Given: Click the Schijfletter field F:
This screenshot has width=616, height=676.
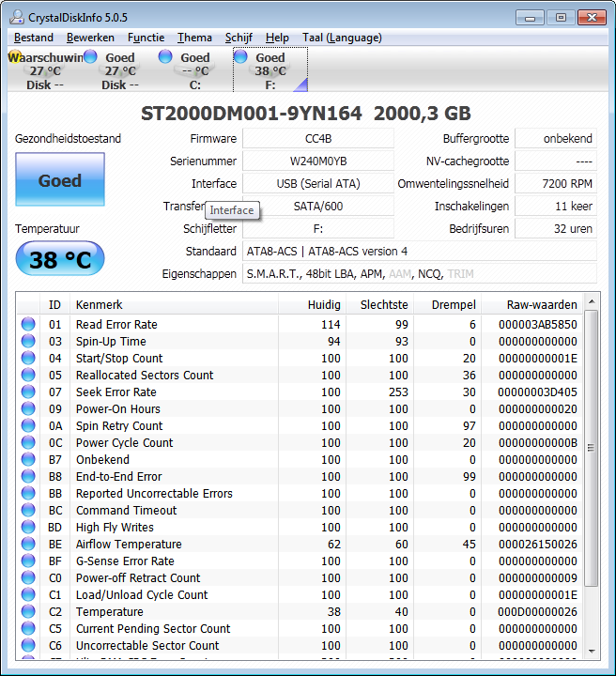Looking at the screenshot, I should click(318, 228).
